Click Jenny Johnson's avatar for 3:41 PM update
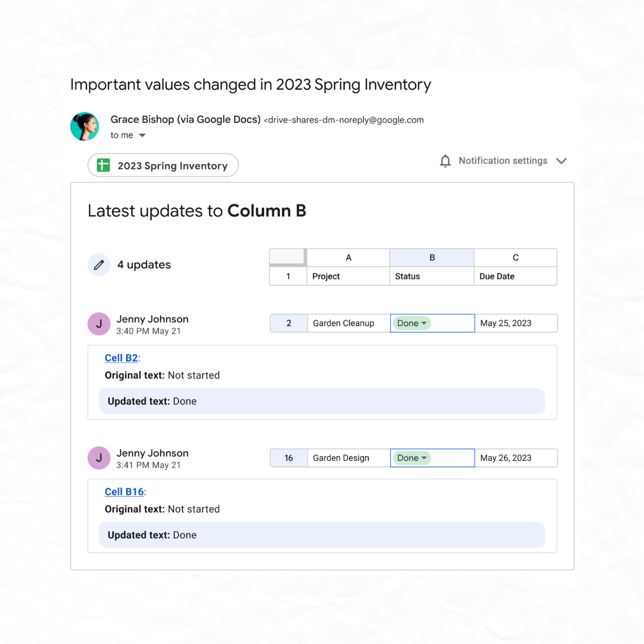The height and width of the screenshot is (644, 644). pyautogui.click(x=99, y=458)
